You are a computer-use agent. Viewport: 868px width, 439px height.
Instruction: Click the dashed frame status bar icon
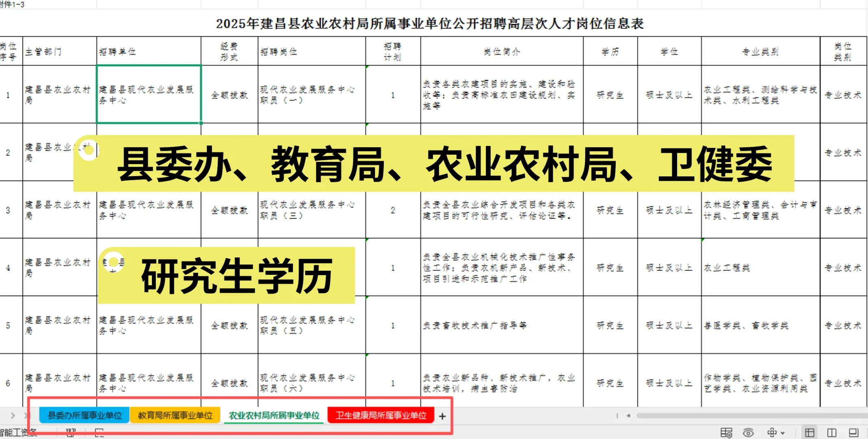[x=100, y=432]
